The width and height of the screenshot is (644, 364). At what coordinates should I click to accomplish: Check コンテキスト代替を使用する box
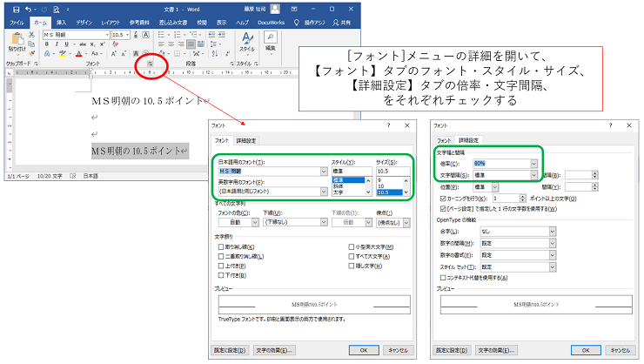(x=443, y=278)
